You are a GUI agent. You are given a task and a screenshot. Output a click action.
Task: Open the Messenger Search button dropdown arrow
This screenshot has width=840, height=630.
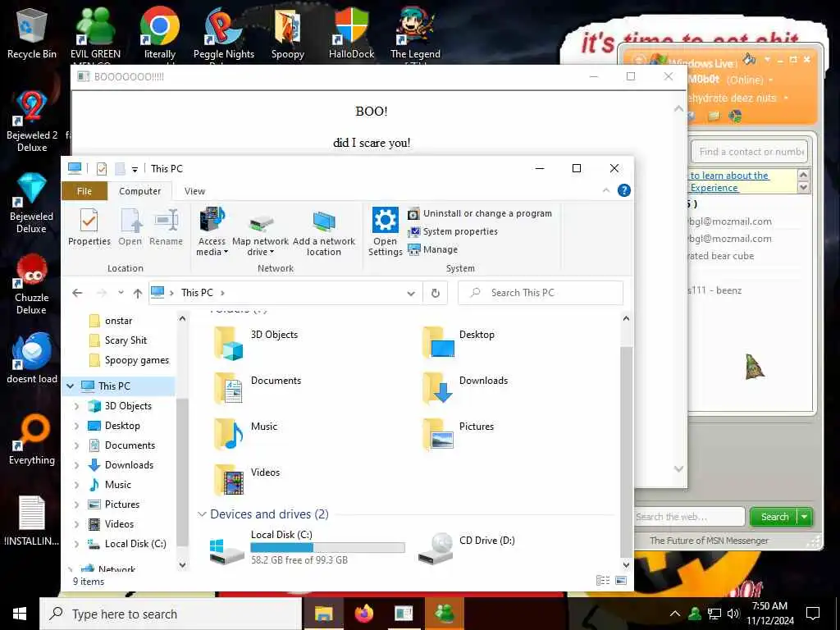point(805,517)
